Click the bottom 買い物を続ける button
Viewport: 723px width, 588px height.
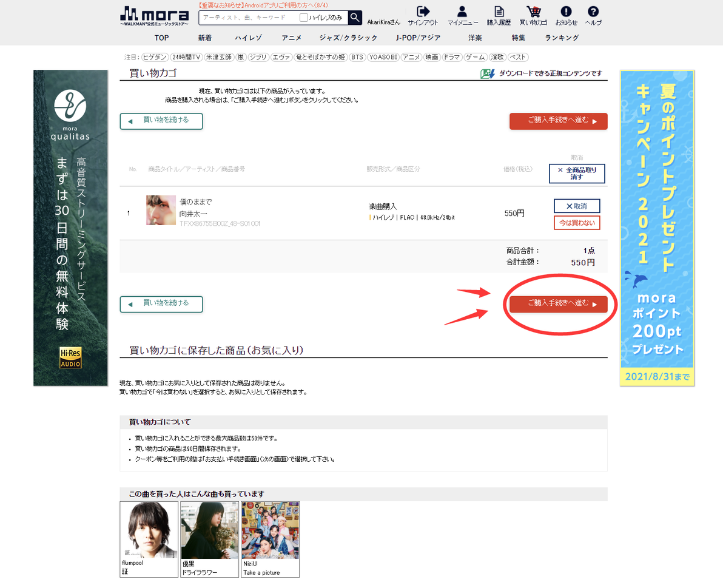161,305
